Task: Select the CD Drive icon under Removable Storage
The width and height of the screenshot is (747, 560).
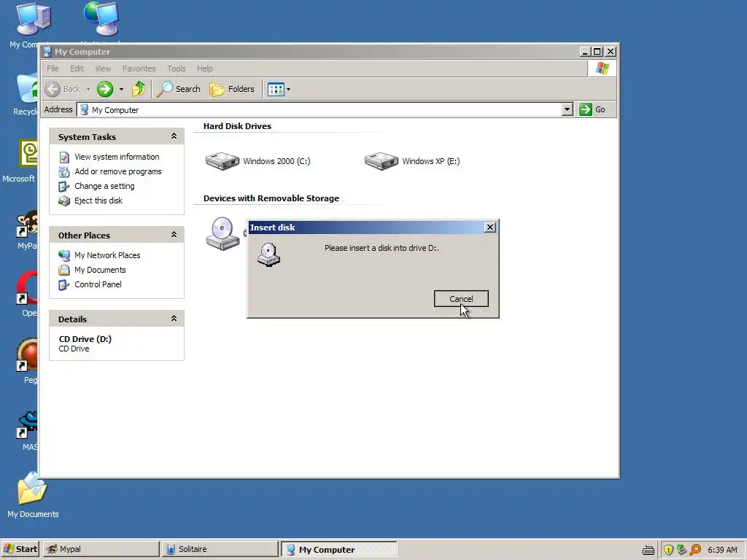Action: click(x=222, y=233)
